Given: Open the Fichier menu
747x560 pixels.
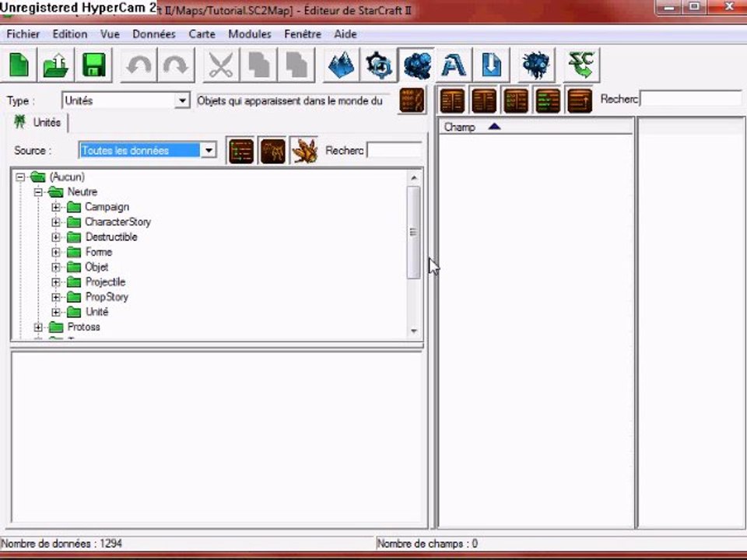Looking at the screenshot, I should click(23, 34).
